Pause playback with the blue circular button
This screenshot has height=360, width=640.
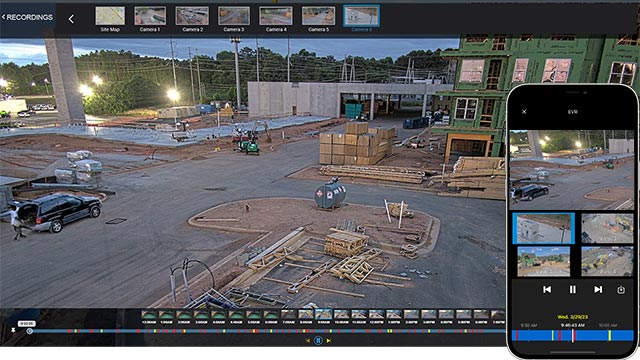tap(318, 340)
